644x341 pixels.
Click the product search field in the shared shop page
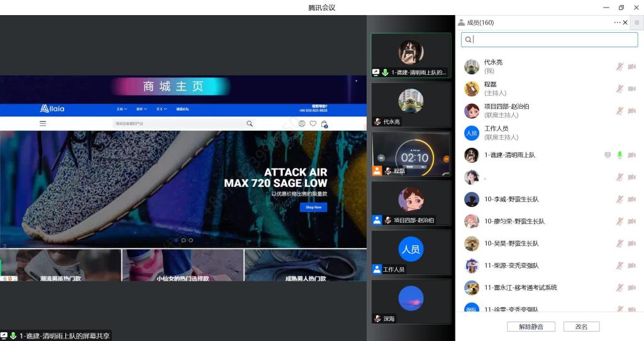(x=184, y=123)
